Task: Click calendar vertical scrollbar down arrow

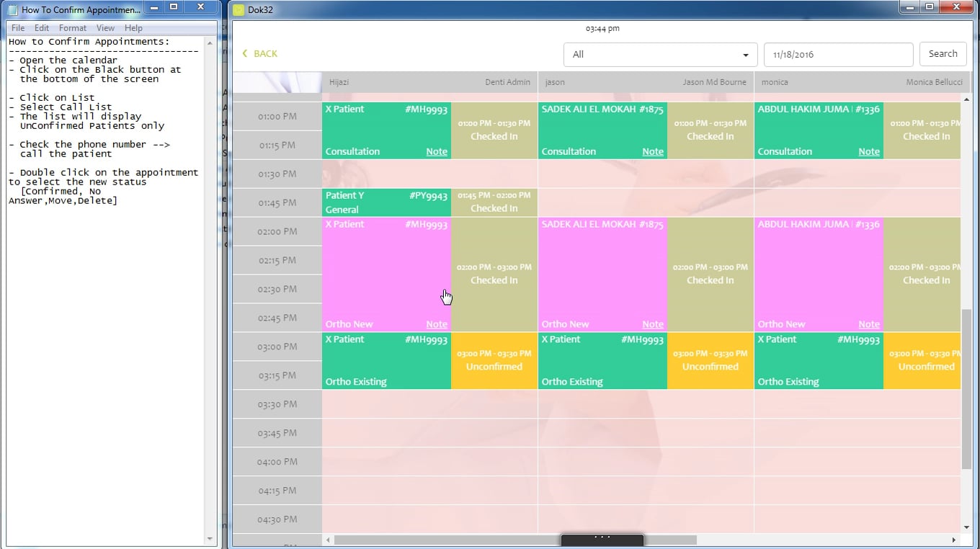Action: click(966, 528)
